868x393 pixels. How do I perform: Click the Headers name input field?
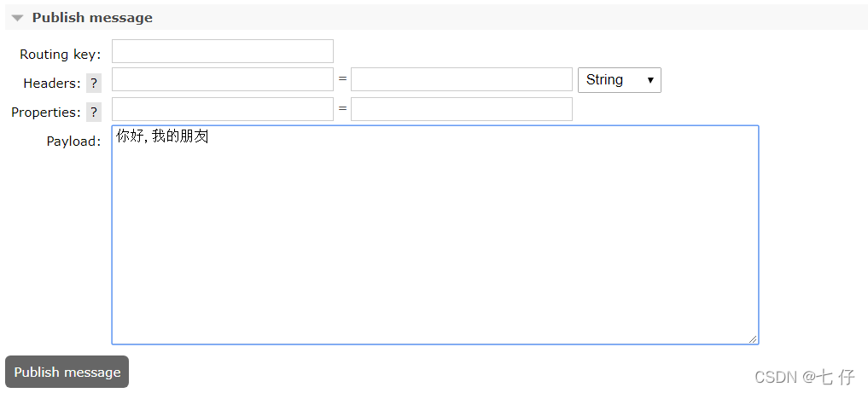click(222, 79)
